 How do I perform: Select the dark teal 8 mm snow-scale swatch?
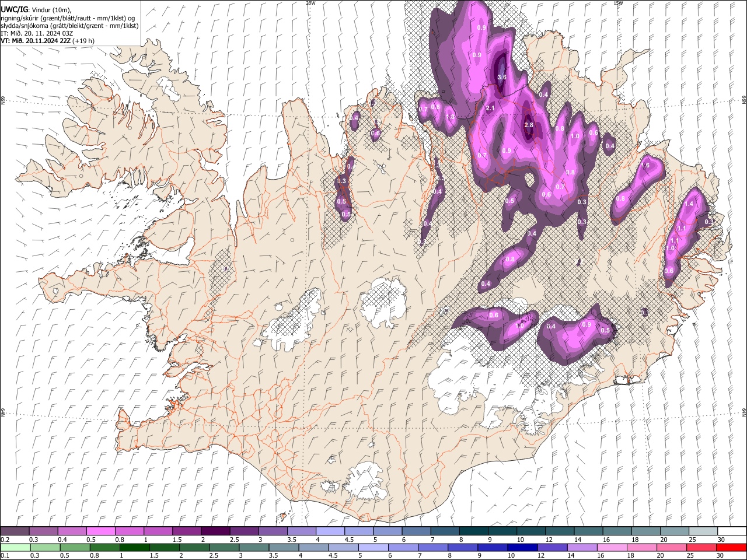pos(473,531)
